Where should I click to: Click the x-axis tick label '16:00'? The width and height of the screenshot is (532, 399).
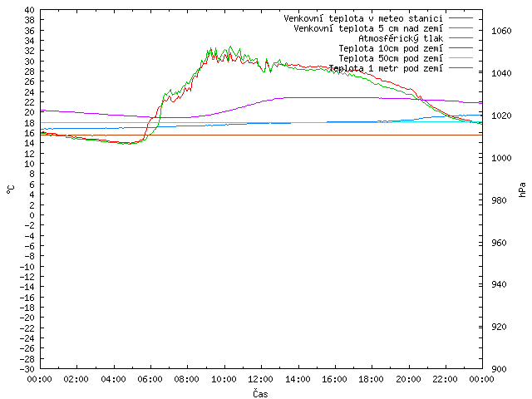(x=334, y=379)
